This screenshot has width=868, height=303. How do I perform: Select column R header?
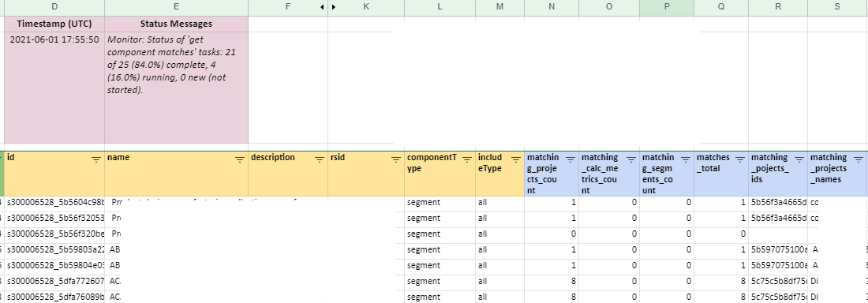point(778,7)
